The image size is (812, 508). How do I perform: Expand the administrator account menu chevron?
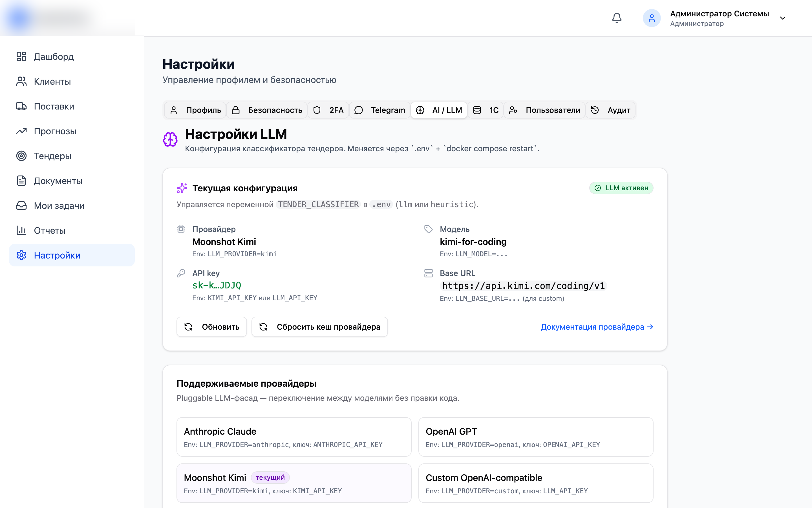click(x=782, y=18)
